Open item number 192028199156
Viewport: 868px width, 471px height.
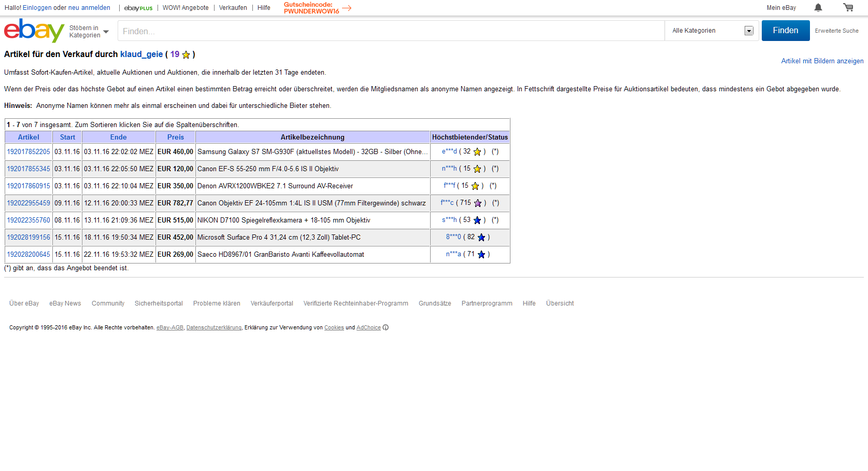tap(29, 238)
